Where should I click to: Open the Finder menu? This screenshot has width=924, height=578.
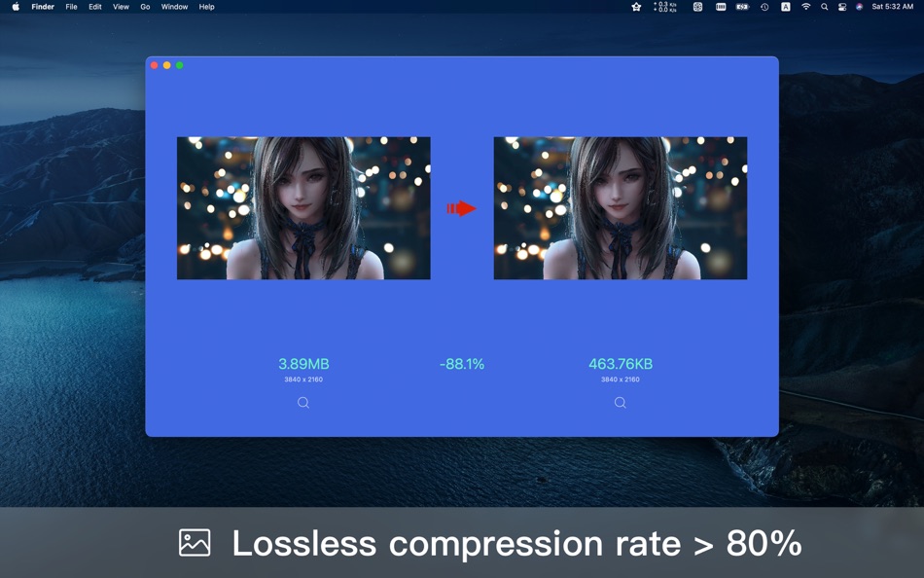43,7
